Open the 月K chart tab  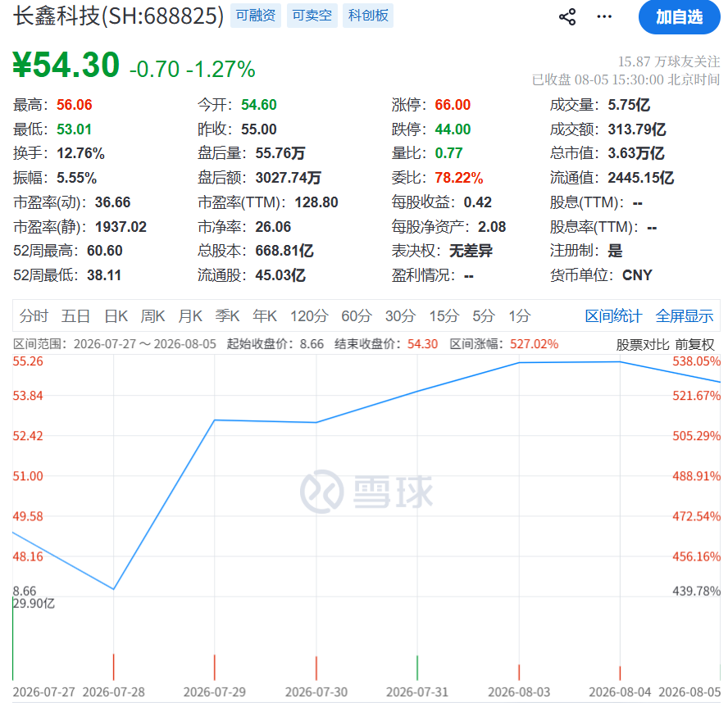[x=190, y=316]
